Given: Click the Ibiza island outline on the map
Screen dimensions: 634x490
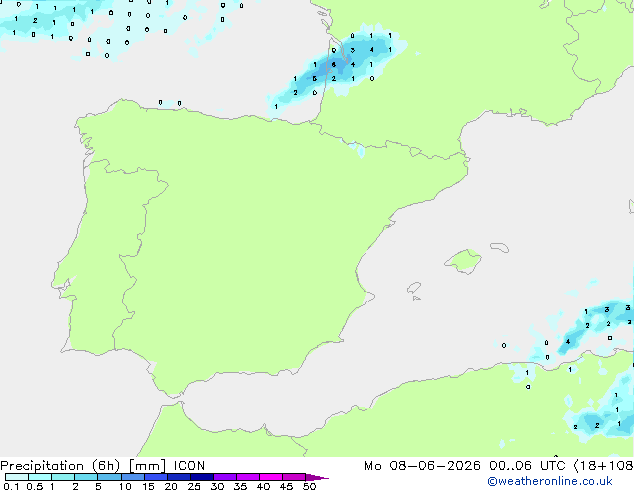Looking at the screenshot, I should pyautogui.click(x=414, y=288).
